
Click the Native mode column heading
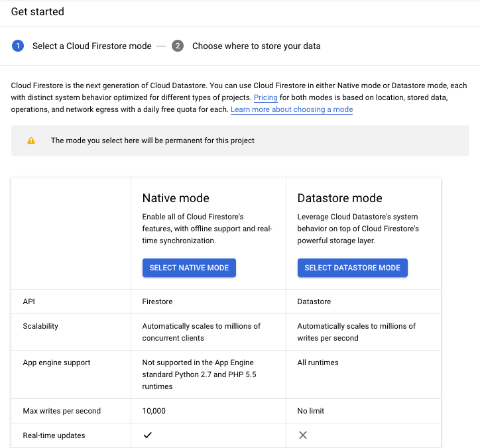(176, 197)
